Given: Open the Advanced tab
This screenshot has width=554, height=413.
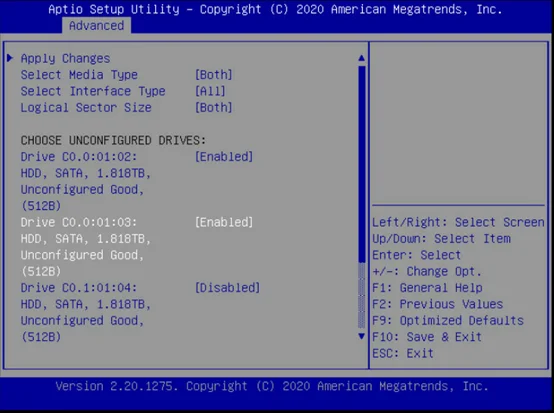Looking at the screenshot, I should coord(96,26).
